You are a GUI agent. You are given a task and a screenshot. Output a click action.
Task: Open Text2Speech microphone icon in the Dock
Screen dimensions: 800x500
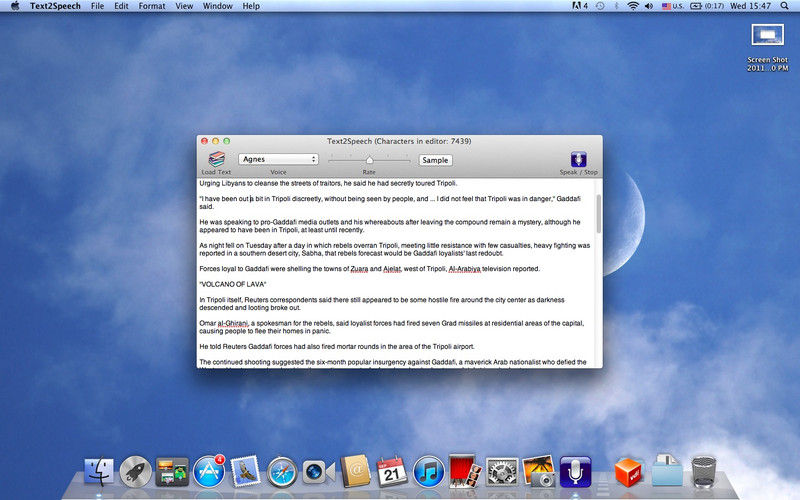click(575, 470)
